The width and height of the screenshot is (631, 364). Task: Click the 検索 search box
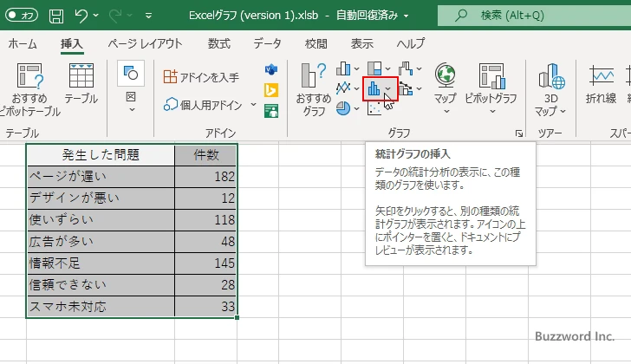[534, 16]
